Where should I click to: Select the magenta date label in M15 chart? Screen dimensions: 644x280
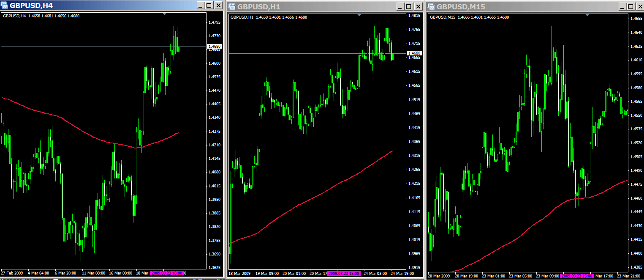point(577,276)
